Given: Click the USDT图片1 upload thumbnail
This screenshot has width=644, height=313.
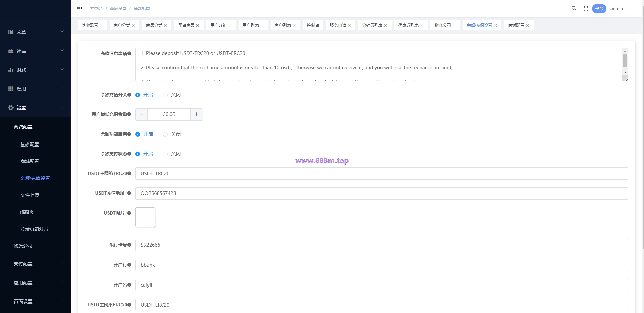Looking at the screenshot, I should (x=145, y=217).
